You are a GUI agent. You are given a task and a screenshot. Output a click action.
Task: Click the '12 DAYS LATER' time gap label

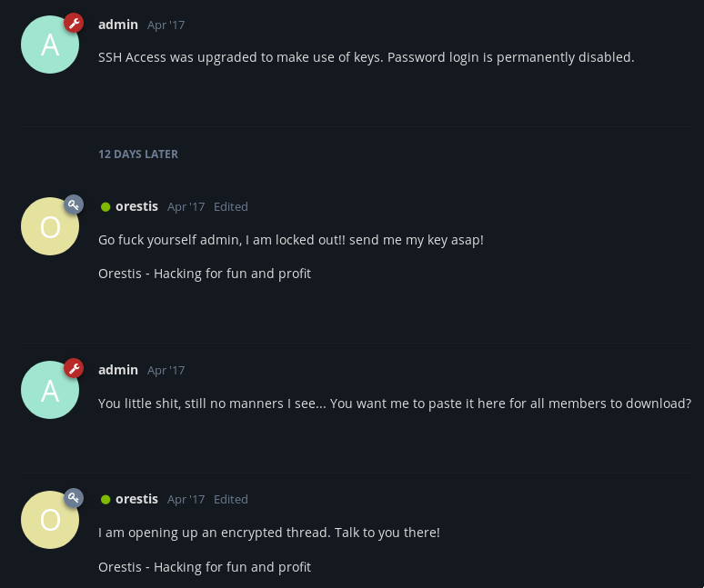pos(138,154)
